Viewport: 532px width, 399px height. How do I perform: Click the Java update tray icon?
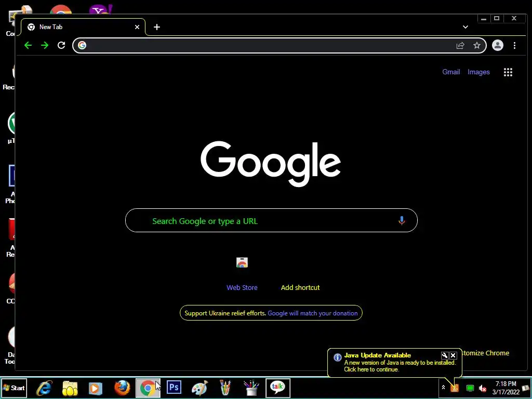(x=455, y=388)
